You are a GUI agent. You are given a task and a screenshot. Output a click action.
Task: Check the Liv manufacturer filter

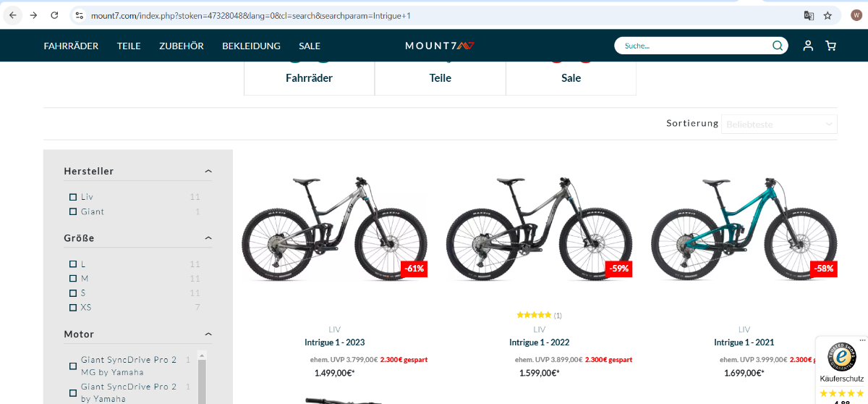tap(73, 197)
